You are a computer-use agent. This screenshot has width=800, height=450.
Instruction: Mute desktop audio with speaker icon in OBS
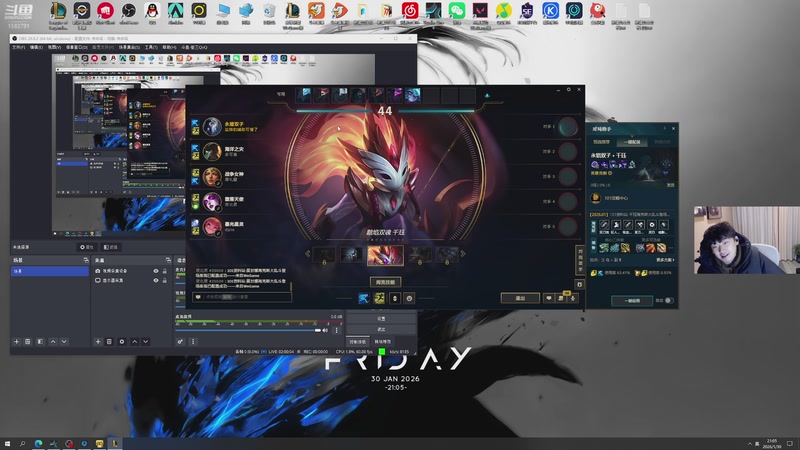tap(326, 330)
